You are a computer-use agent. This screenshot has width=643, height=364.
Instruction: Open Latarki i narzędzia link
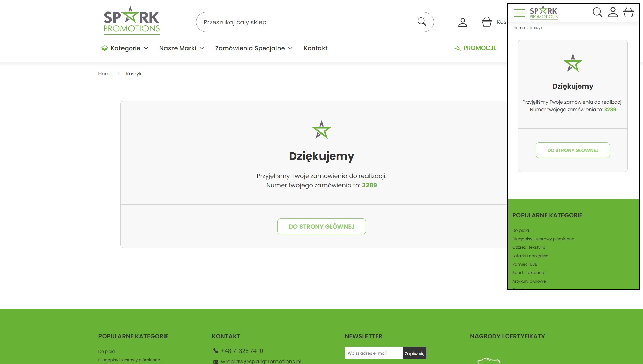pyautogui.click(x=530, y=256)
